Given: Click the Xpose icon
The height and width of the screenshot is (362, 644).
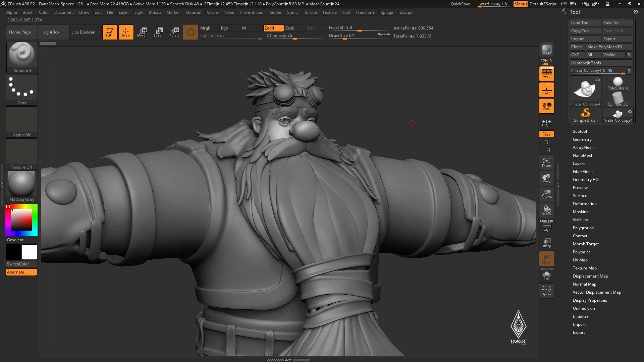Looking at the screenshot, I should pos(546,291).
